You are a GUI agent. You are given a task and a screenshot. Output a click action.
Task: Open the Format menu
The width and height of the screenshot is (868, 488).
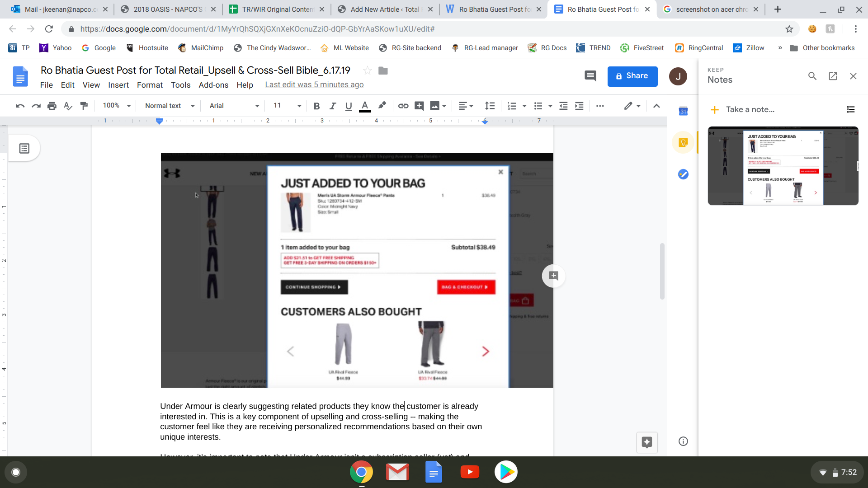[x=150, y=85]
